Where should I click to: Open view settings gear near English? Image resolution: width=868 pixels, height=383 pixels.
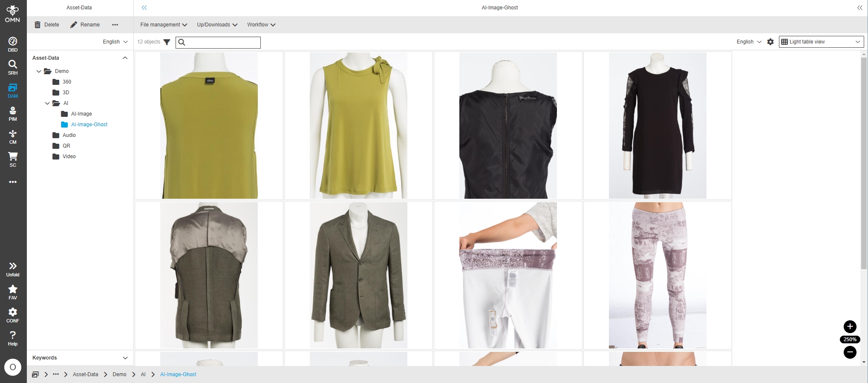pyautogui.click(x=770, y=42)
